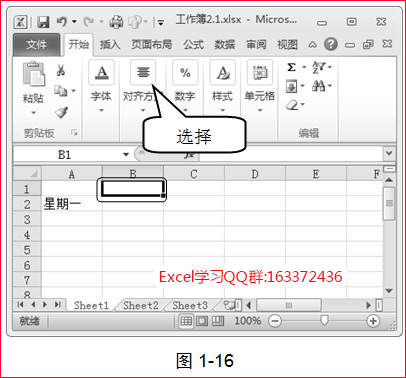Click the AutoSum sigma icon
The width and height of the screenshot is (406, 378).
[291, 67]
